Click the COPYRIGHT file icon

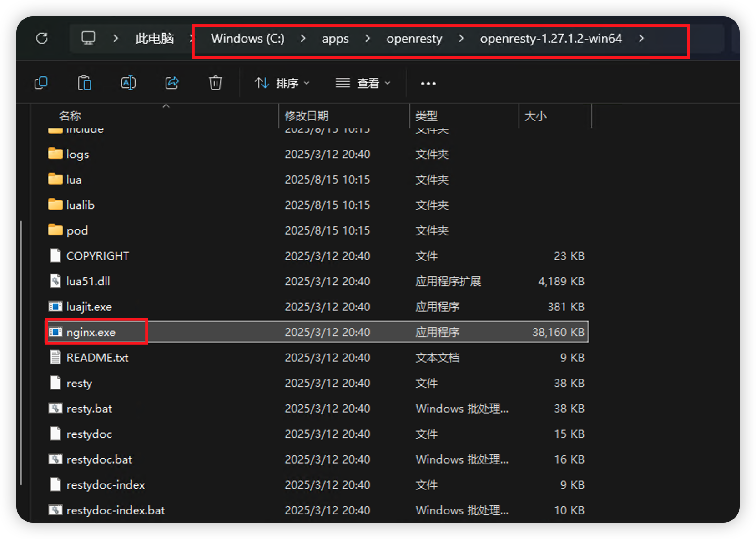pos(55,255)
